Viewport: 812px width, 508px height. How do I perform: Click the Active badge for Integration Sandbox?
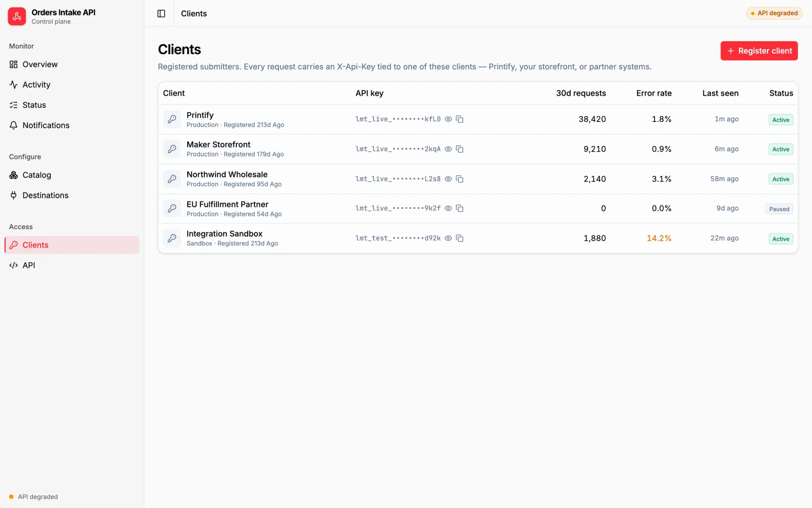780,239
